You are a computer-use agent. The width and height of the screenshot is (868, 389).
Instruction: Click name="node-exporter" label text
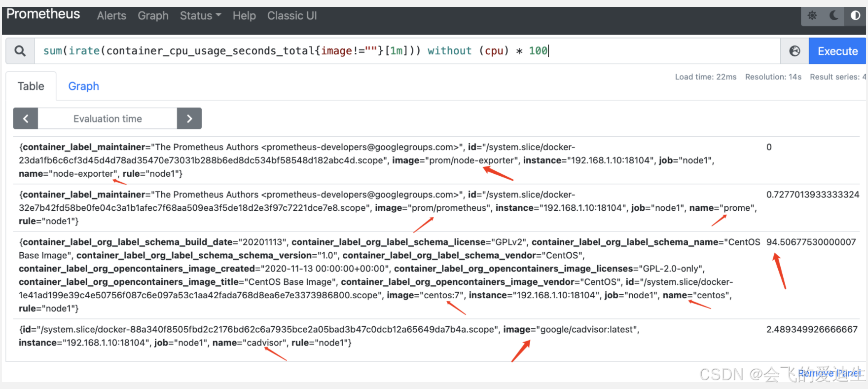[x=69, y=174]
